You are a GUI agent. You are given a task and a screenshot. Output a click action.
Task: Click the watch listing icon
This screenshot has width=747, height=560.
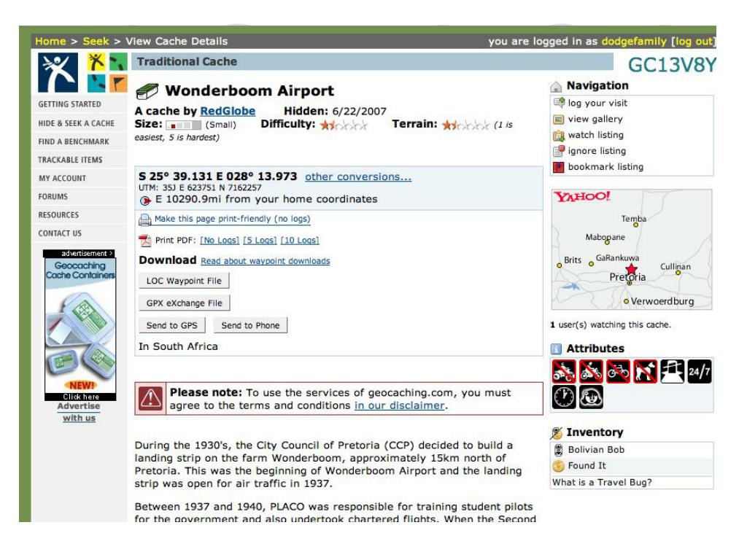pos(559,135)
